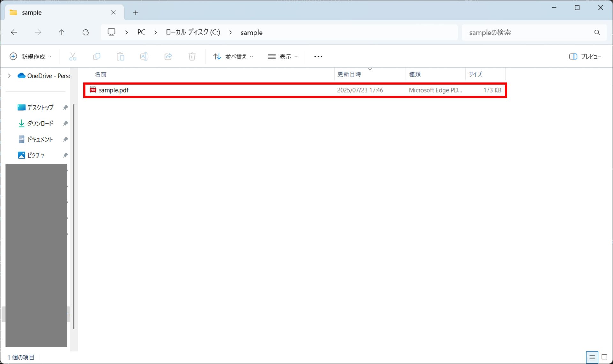Switch to large thumbnails view in status bar
Screen dimensions: 613x364
click(604, 357)
